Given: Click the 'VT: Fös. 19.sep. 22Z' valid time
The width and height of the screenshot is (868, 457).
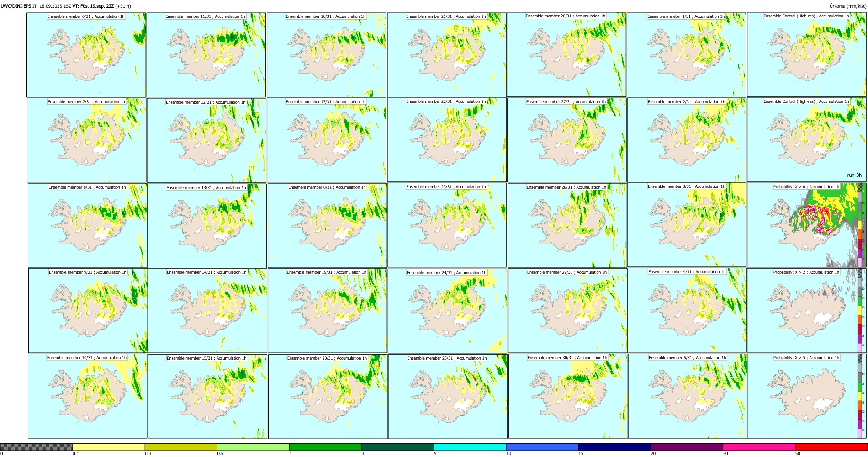Looking at the screenshot, I should [93, 6].
